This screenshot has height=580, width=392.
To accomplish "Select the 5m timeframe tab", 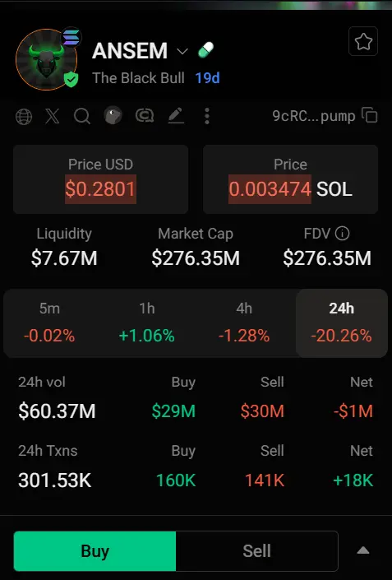I will pyautogui.click(x=49, y=323).
